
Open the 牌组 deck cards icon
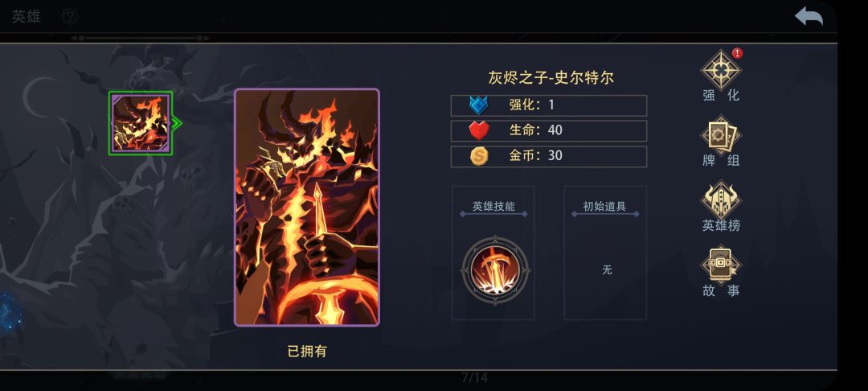click(x=721, y=134)
